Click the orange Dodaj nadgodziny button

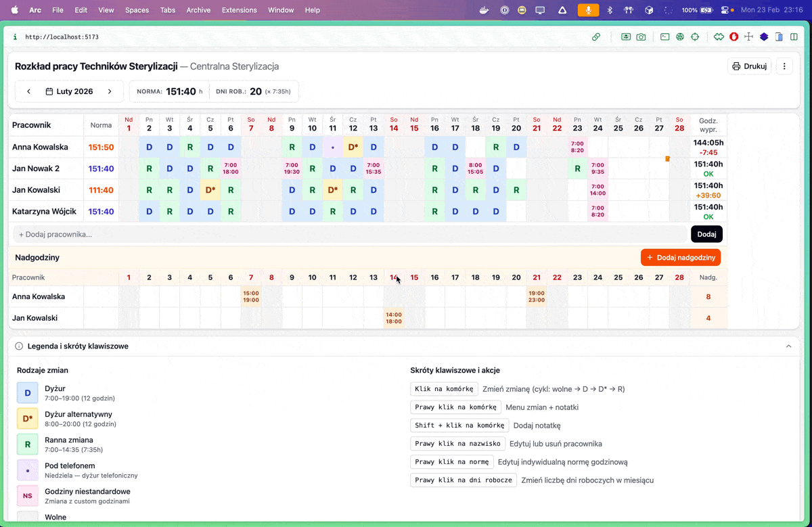680,257
